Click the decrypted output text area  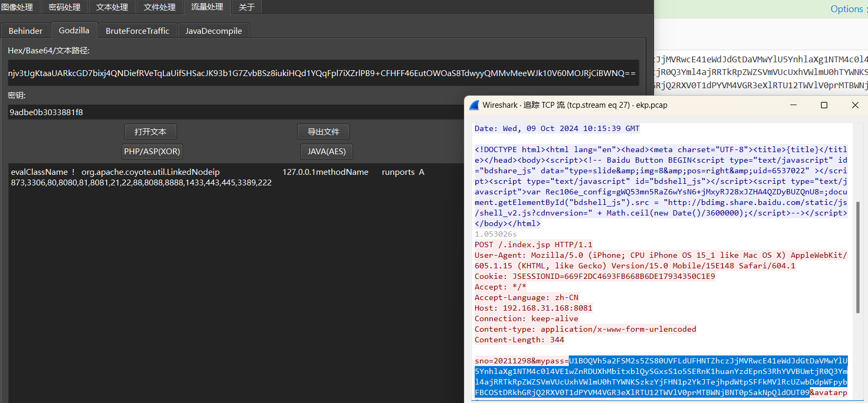[236, 283]
